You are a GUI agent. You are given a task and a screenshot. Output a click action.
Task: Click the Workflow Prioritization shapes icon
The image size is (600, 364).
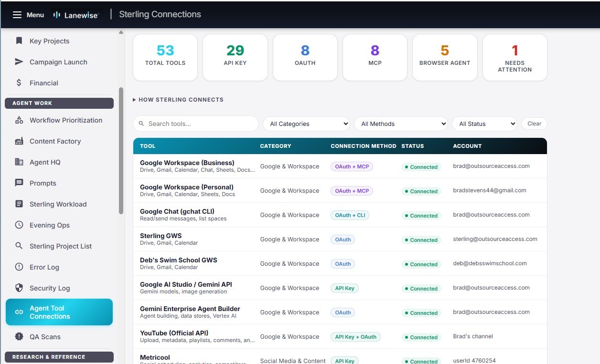[x=19, y=120]
